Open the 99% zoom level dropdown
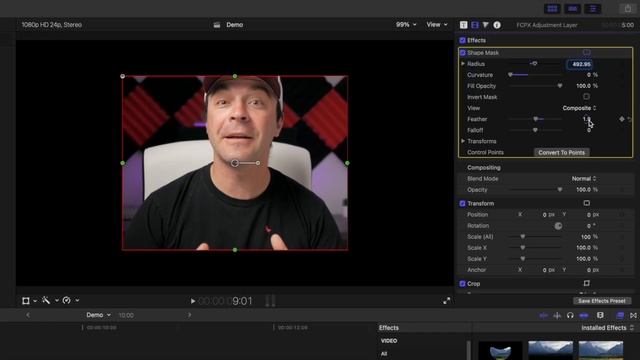Screen dimensions: 640x360 pyautogui.click(x=406, y=25)
